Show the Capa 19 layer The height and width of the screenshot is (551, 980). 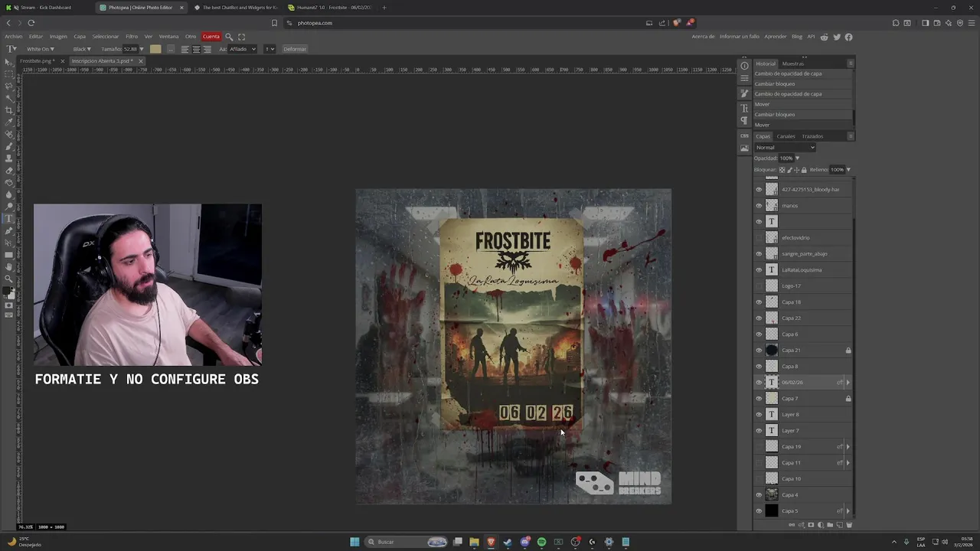coord(759,447)
